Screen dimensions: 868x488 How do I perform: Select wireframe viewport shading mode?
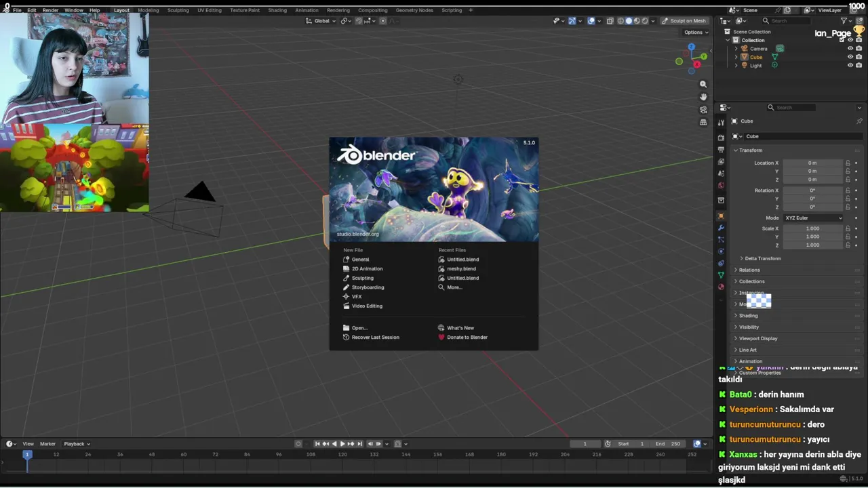[x=620, y=21]
